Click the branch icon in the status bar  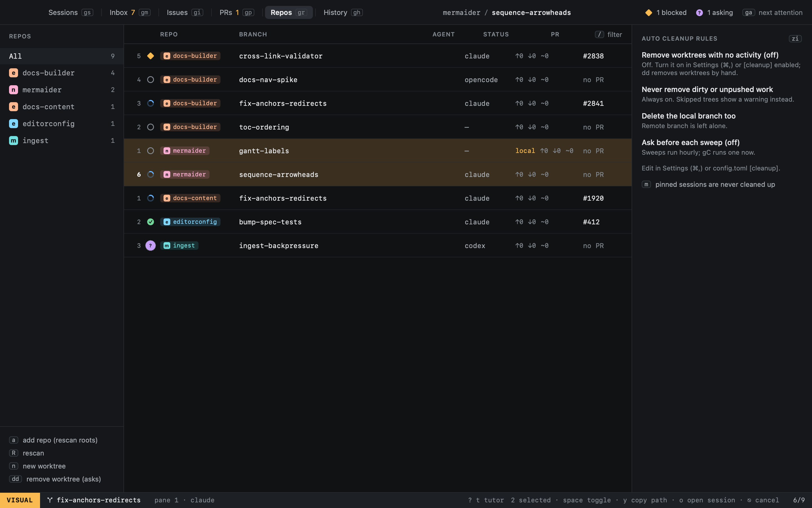pyautogui.click(x=50, y=500)
